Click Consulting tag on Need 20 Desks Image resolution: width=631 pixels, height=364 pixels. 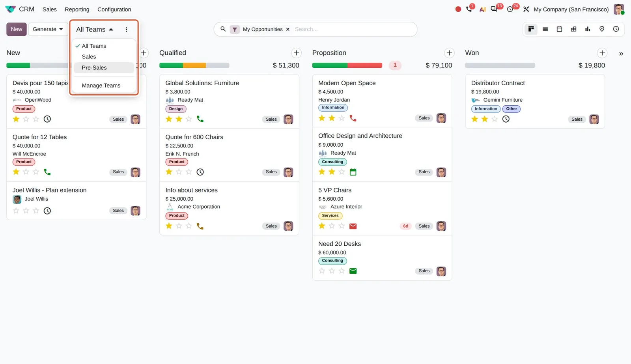[x=332, y=261]
